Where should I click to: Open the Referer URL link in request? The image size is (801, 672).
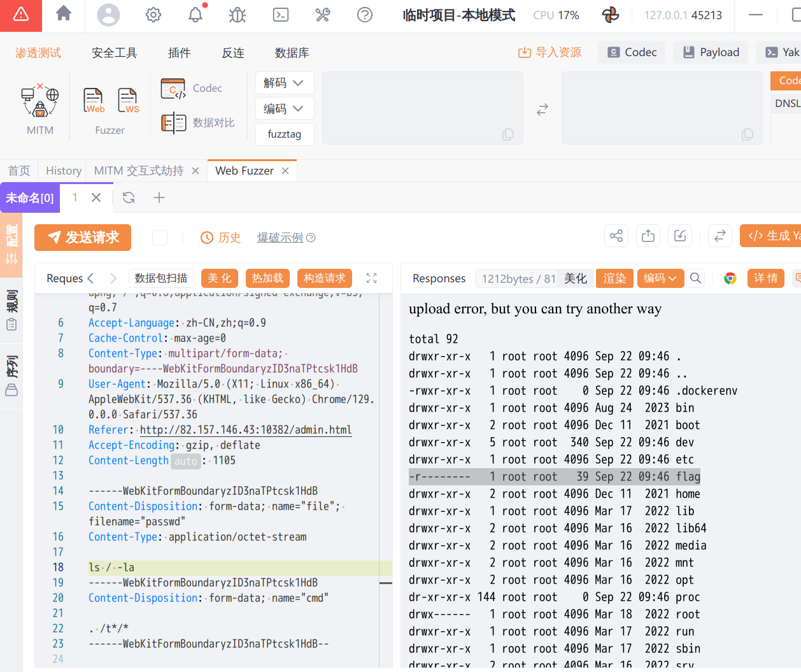pos(246,430)
